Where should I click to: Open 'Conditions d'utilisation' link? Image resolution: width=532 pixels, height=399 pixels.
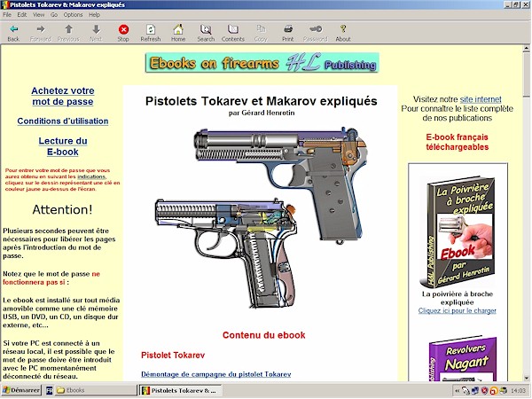pos(63,121)
